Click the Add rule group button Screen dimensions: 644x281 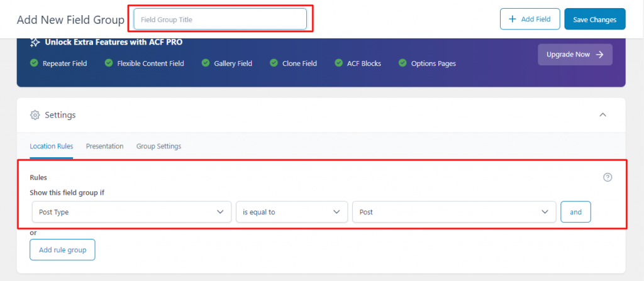[62, 250]
